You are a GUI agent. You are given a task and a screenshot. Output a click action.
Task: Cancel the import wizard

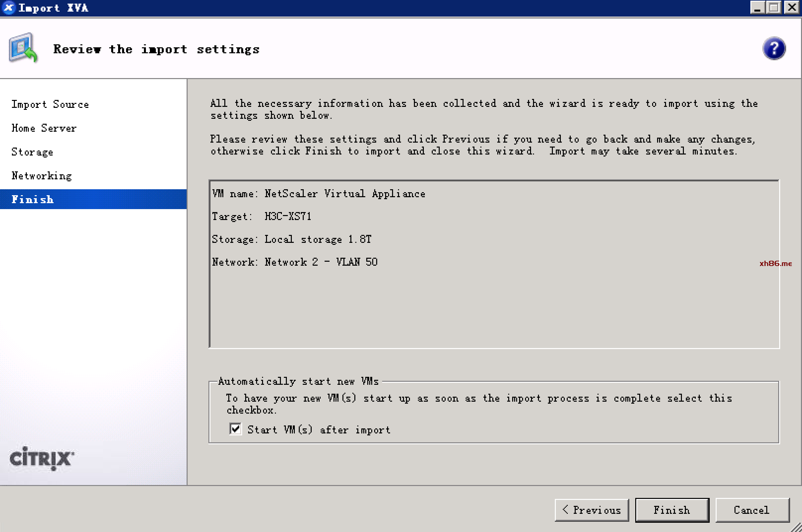[x=752, y=510]
